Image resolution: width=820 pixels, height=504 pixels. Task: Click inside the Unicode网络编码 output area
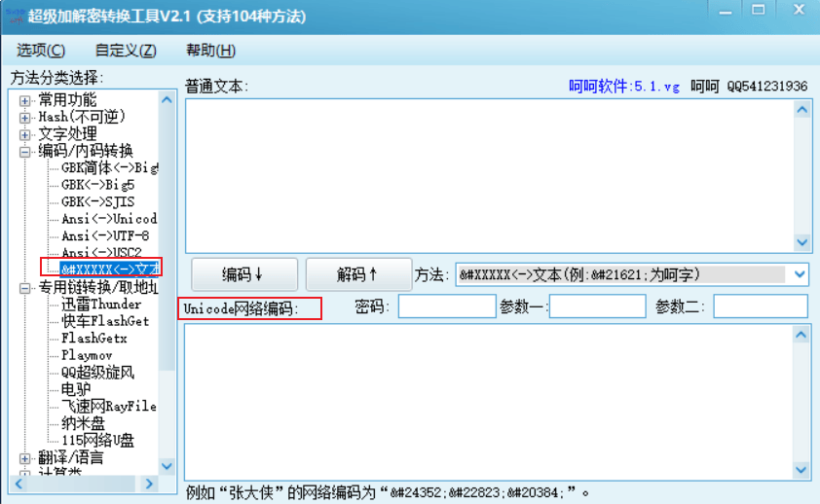pos(489,402)
